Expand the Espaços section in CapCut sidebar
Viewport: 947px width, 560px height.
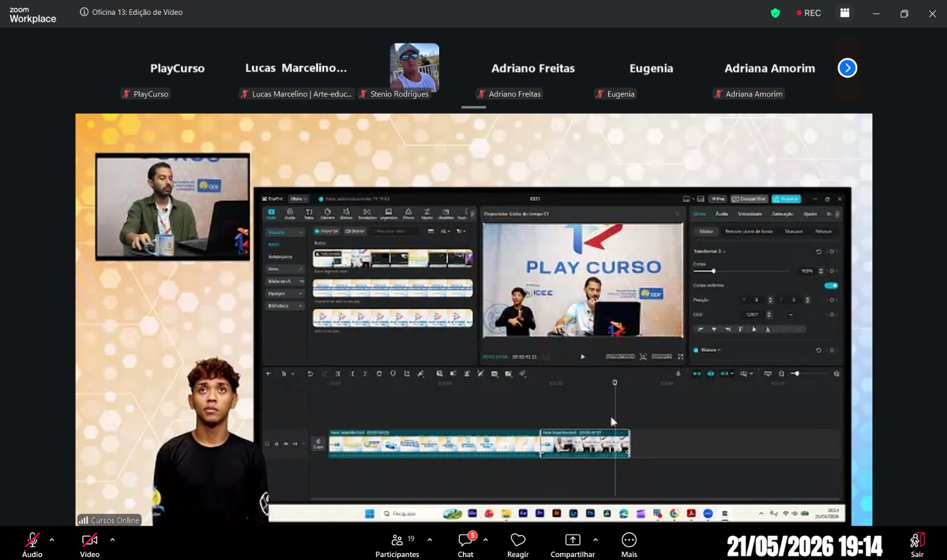click(285, 294)
